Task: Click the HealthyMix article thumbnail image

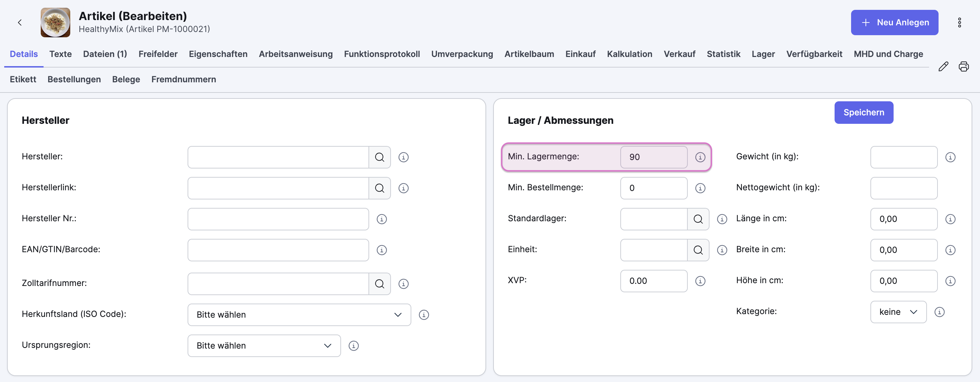Action: [55, 23]
